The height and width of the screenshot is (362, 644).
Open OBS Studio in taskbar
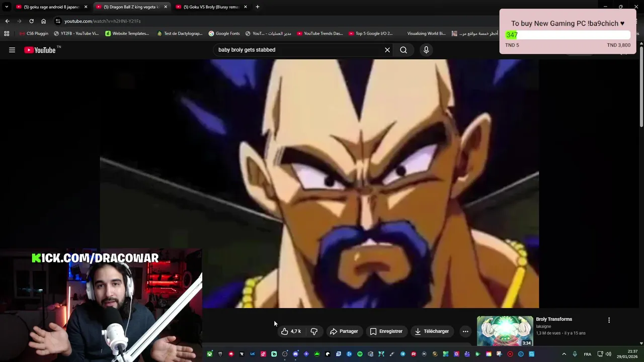pos(285,354)
